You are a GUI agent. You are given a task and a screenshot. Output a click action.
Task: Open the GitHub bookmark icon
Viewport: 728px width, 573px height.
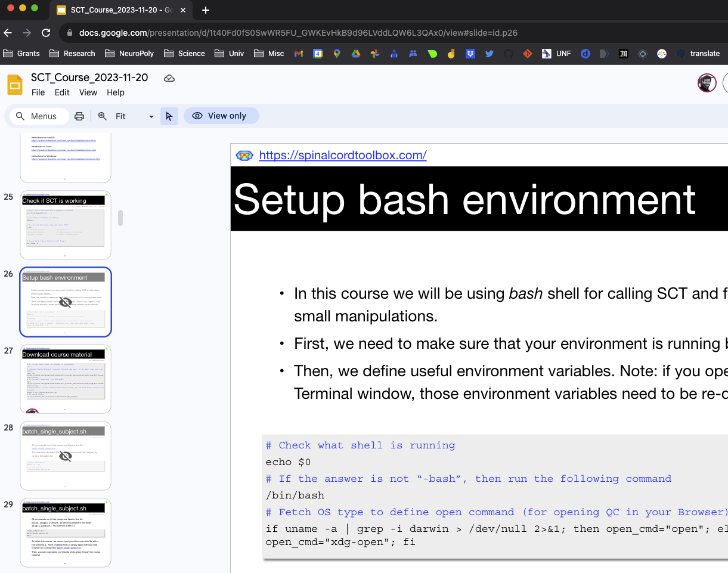[x=508, y=54]
